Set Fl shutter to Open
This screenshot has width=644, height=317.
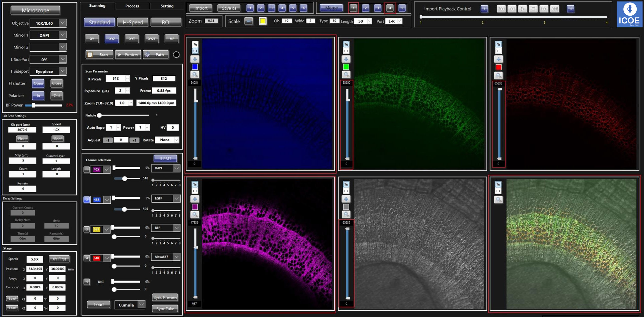pos(38,83)
